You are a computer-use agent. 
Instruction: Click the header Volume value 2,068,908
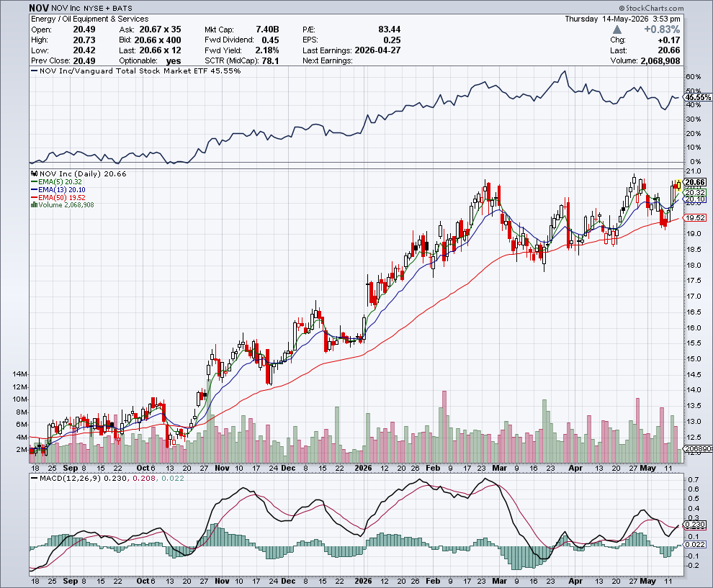(660, 61)
